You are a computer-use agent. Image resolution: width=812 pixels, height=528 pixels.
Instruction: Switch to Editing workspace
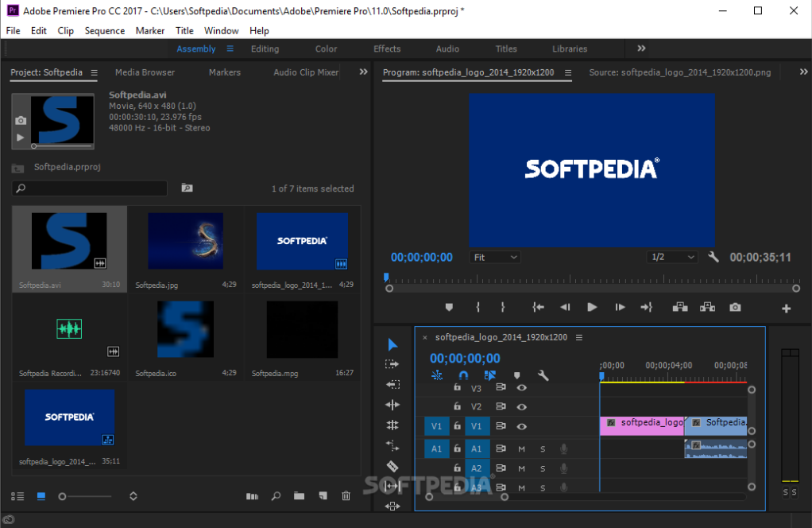(265, 49)
